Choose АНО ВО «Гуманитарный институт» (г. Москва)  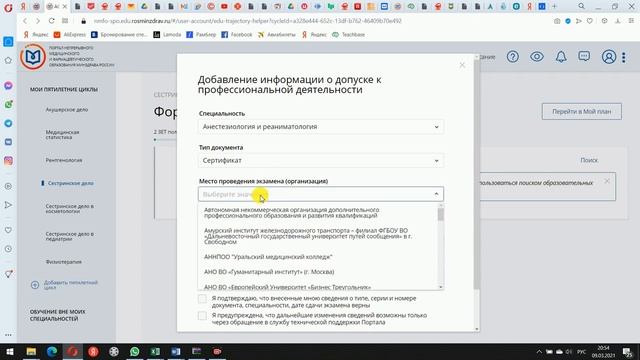click(x=269, y=272)
